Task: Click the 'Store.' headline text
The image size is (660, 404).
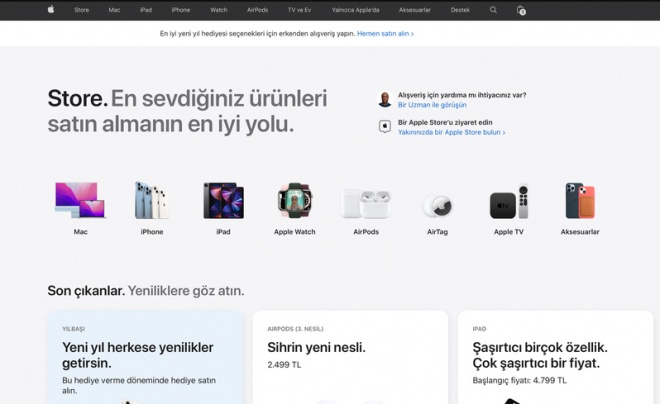Action: [77, 98]
